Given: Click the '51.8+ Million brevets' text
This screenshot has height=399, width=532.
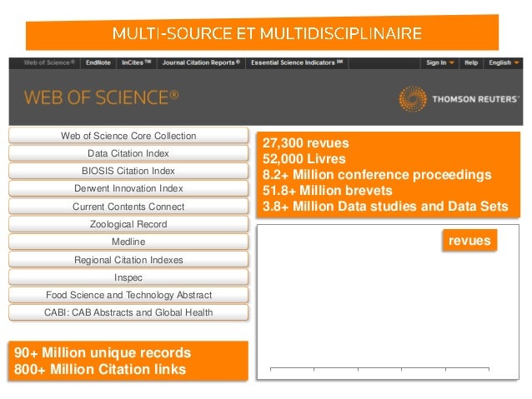Looking at the screenshot, I should [328, 191].
